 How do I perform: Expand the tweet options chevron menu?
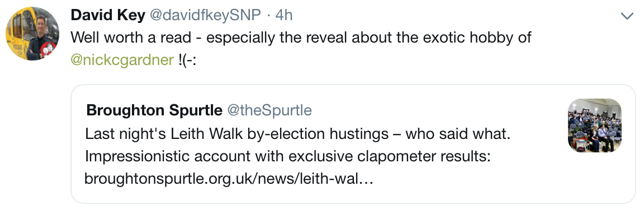click(627, 16)
